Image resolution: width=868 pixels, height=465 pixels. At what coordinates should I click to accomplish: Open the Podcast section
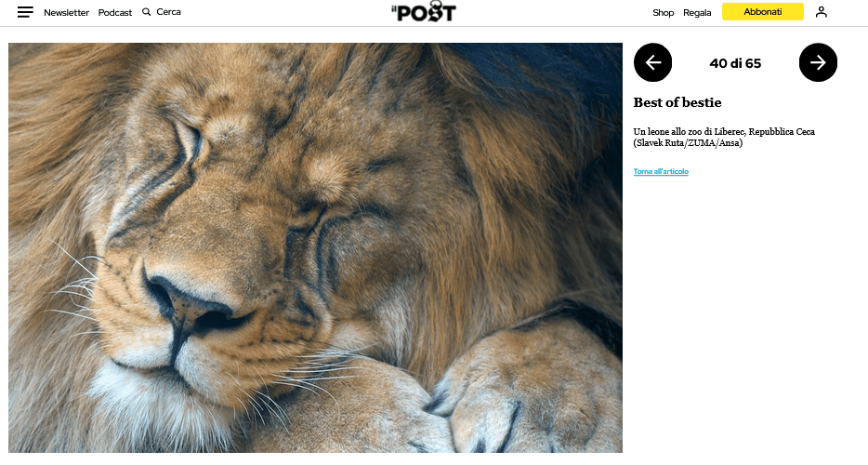tap(115, 13)
